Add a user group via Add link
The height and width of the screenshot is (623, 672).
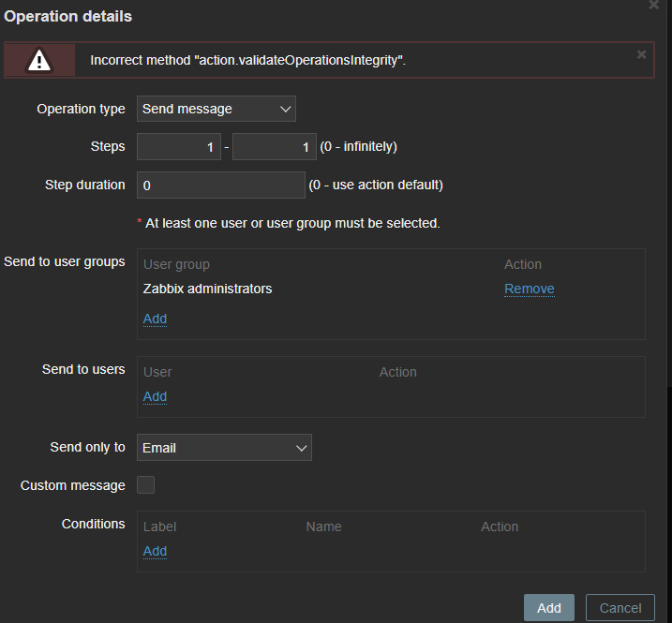[x=155, y=319]
